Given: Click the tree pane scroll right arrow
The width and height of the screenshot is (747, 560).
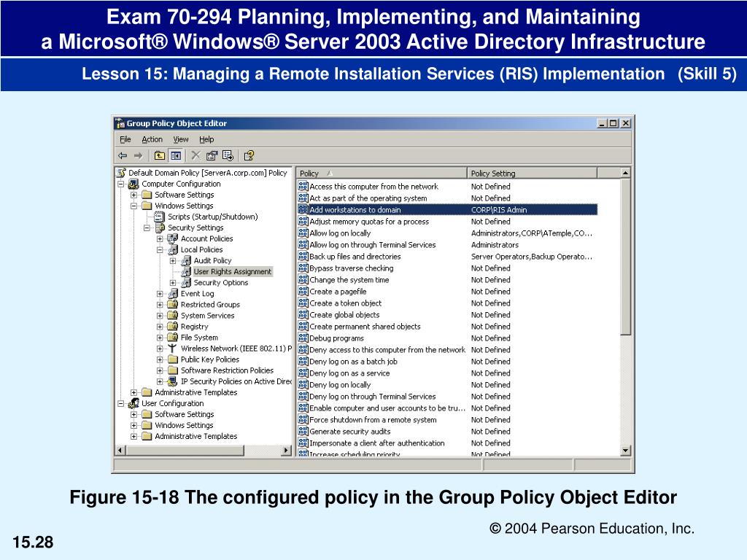Looking at the screenshot, I should (x=286, y=450).
